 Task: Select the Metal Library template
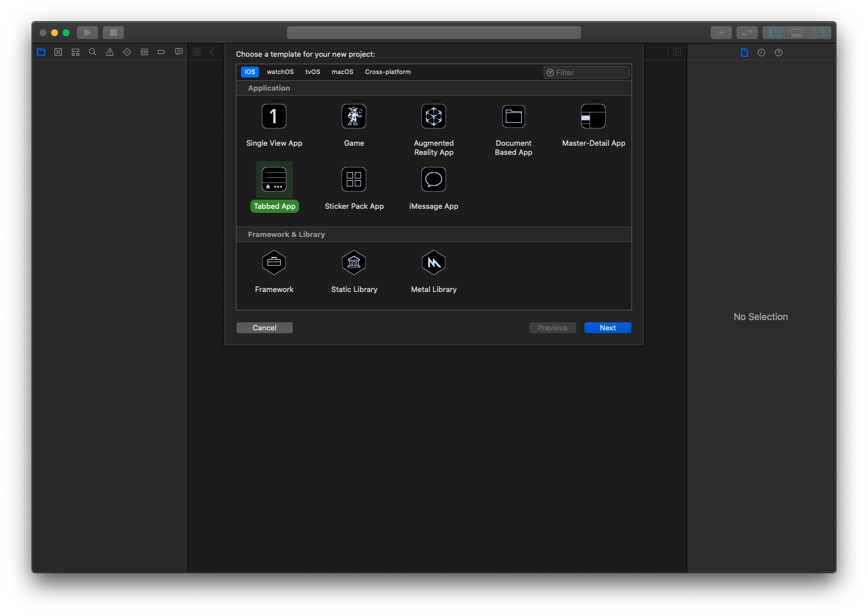click(x=433, y=263)
